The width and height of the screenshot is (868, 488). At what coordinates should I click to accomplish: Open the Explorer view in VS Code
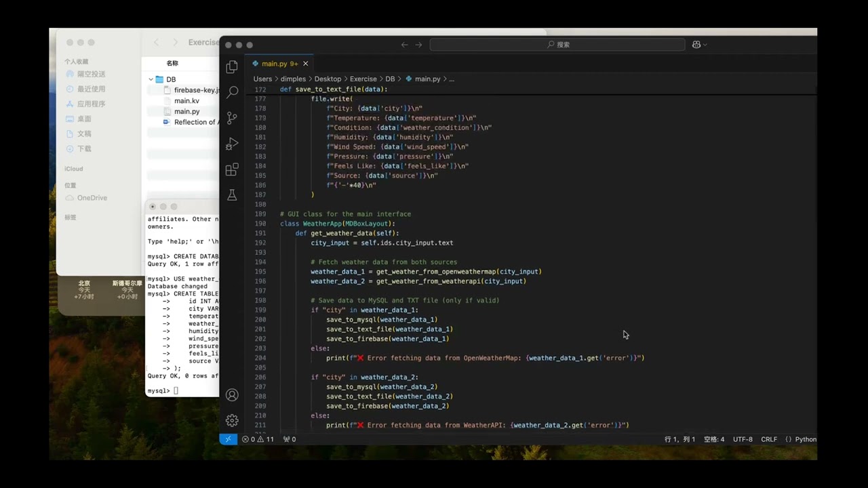[232, 66]
